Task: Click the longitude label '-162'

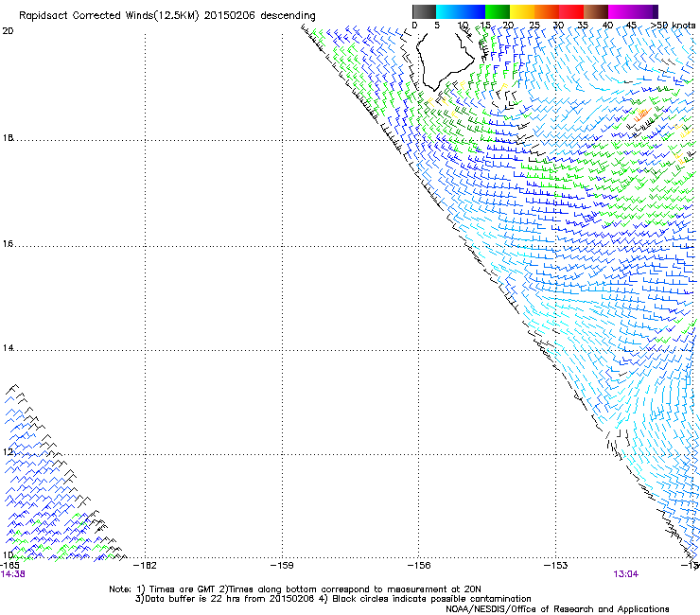Action: [145, 566]
